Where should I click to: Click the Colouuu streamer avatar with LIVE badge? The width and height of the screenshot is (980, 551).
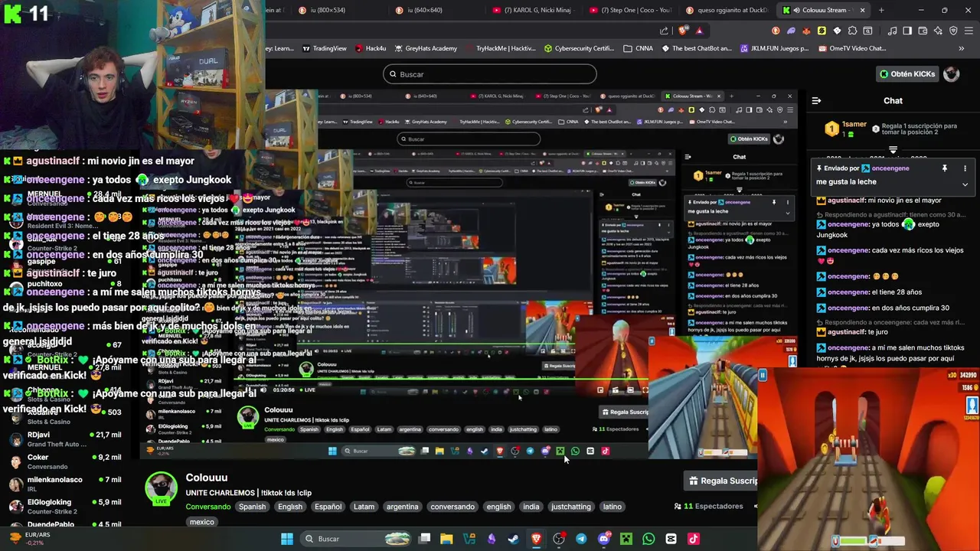tap(161, 490)
